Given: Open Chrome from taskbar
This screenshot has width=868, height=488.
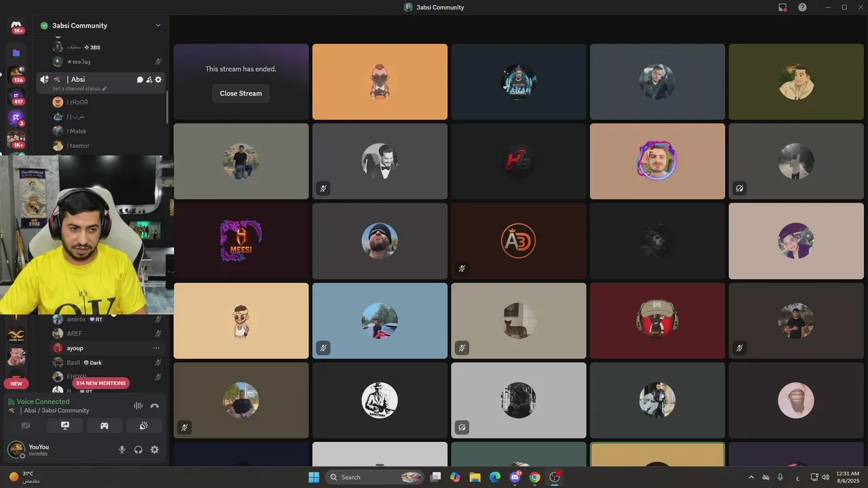Looking at the screenshot, I should point(534,477).
